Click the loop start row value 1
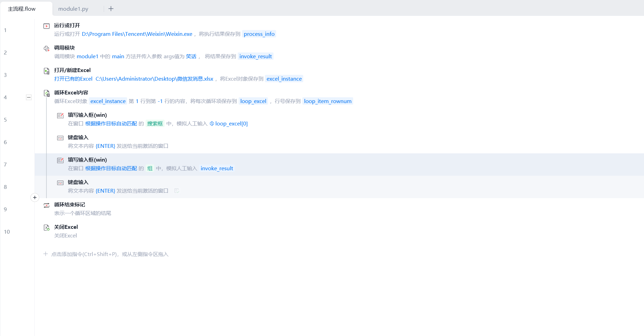 137,101
